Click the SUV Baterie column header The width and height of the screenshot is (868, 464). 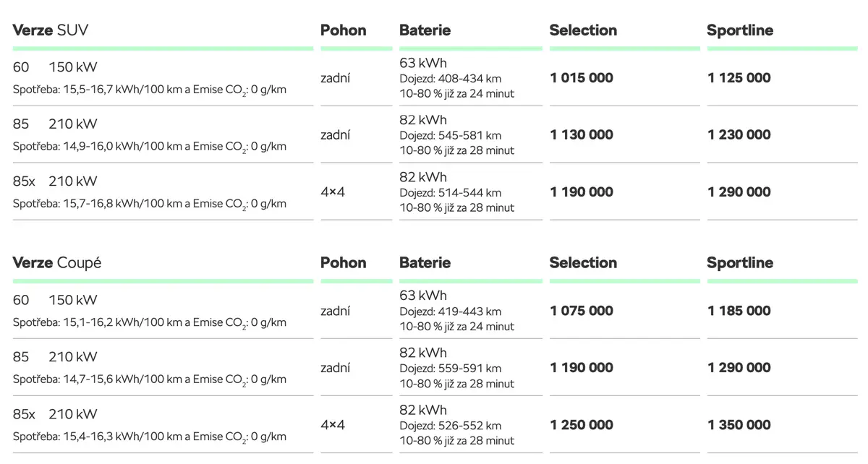(425, 30)
